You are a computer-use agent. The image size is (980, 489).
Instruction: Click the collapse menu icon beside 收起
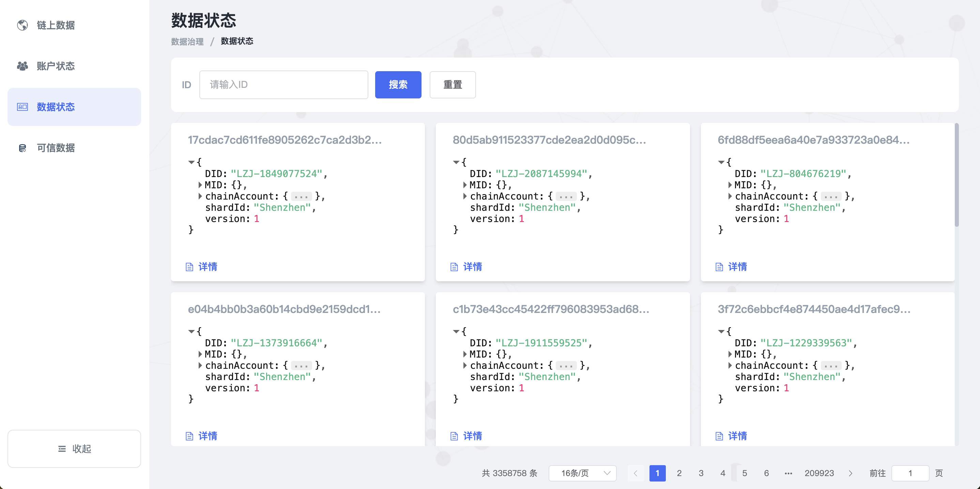click(x=62, y=449)
